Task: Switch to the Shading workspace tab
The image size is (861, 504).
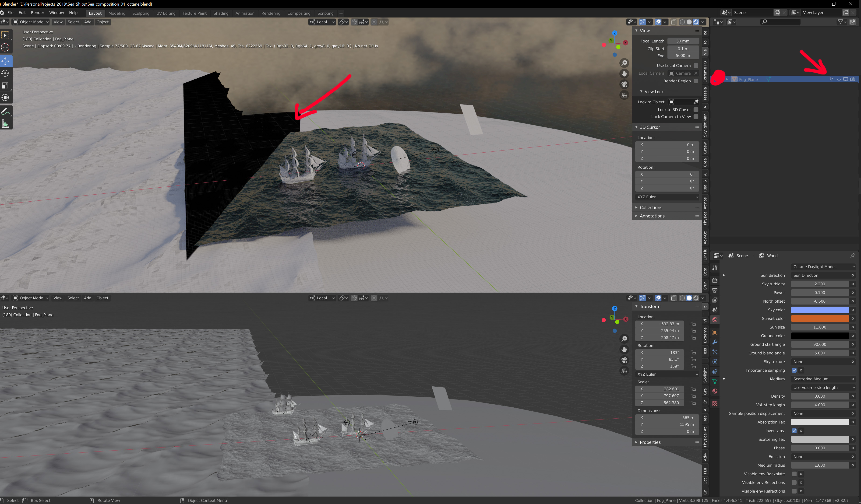Action: 221,13
